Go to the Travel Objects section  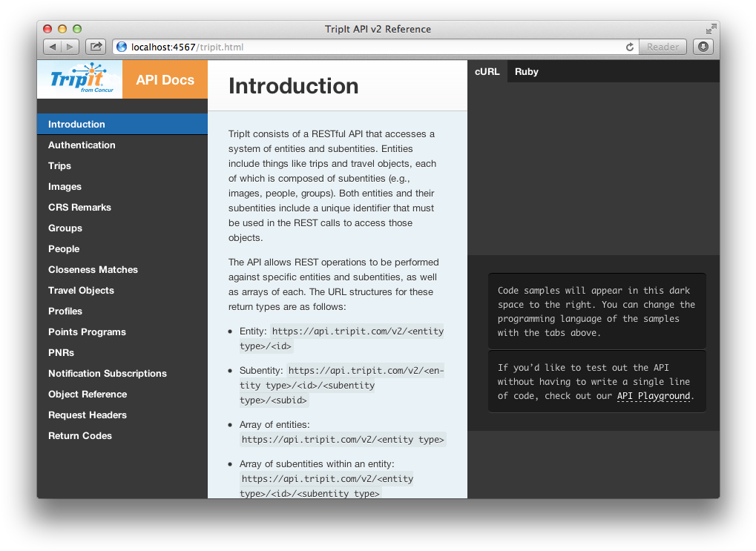(x=122, y=290)
